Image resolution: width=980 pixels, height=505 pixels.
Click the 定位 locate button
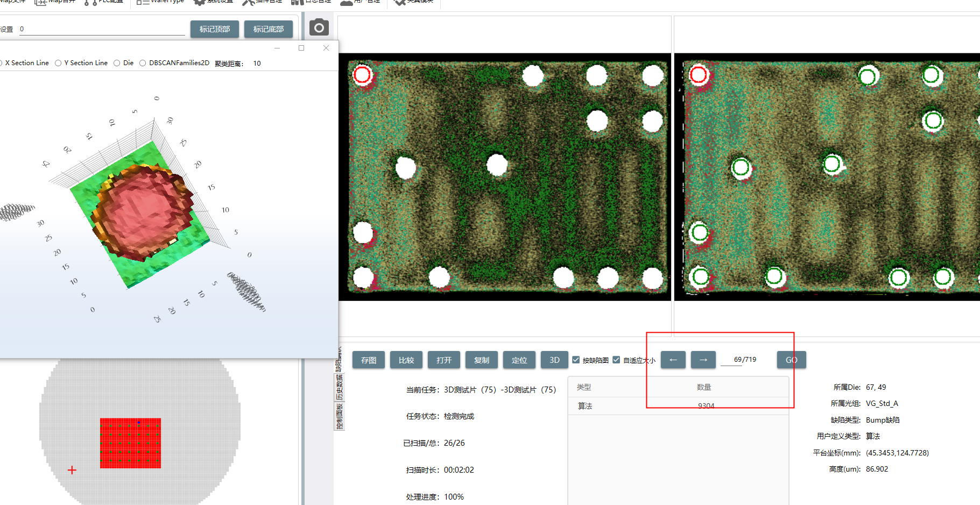tap(519, 360)
